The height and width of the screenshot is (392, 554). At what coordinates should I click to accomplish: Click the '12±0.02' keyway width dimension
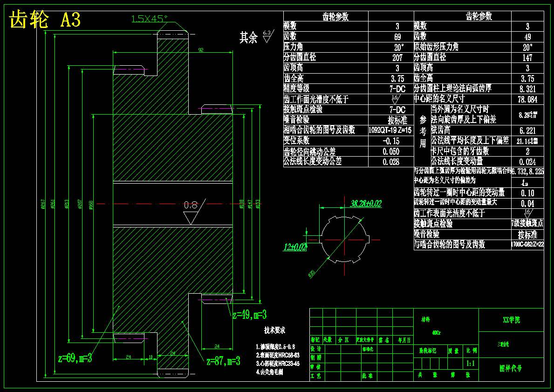[x=295, y=247]
